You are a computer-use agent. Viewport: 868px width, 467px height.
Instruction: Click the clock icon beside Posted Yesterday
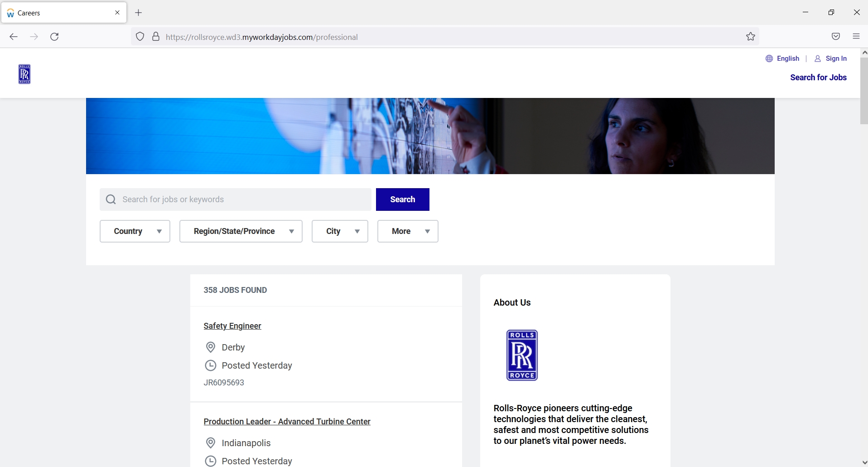click(211, 365)
